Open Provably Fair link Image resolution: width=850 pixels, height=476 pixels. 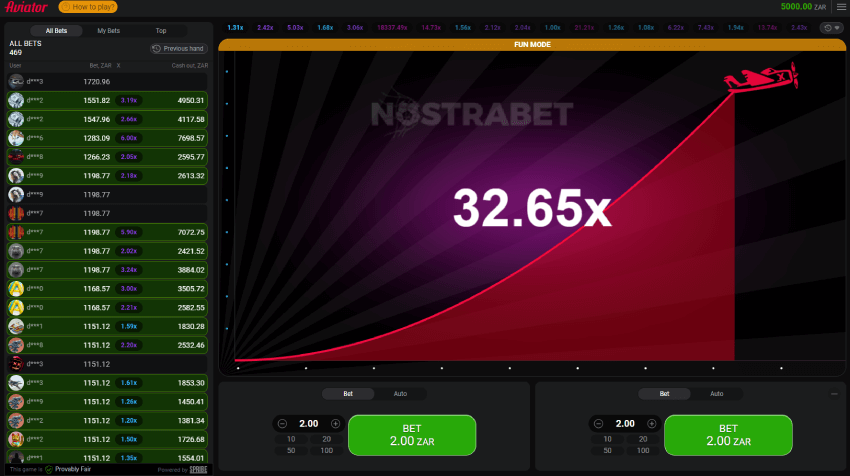[x=73, y=469]
